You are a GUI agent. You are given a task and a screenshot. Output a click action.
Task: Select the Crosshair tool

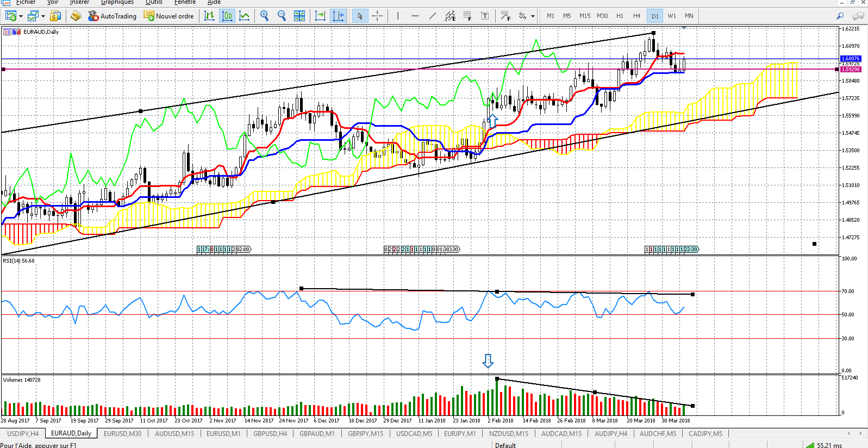point(377,16)
